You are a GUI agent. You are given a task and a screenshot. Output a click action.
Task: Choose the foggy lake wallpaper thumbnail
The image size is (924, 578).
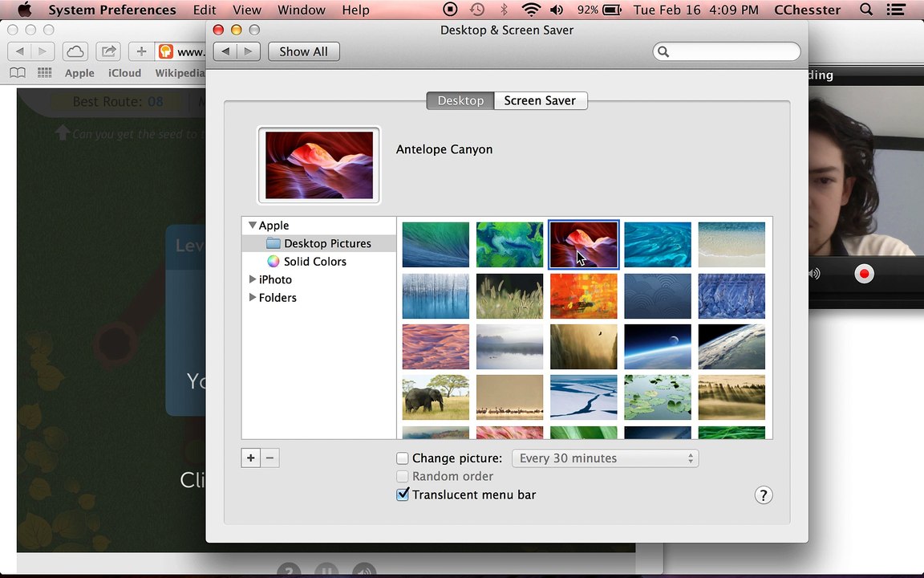[510, 347]
